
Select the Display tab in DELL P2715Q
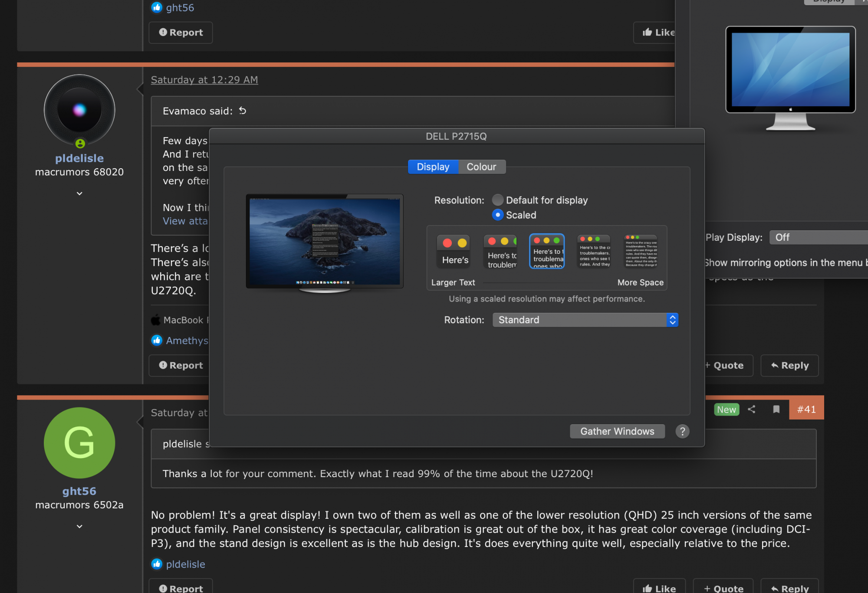[433, 167]
